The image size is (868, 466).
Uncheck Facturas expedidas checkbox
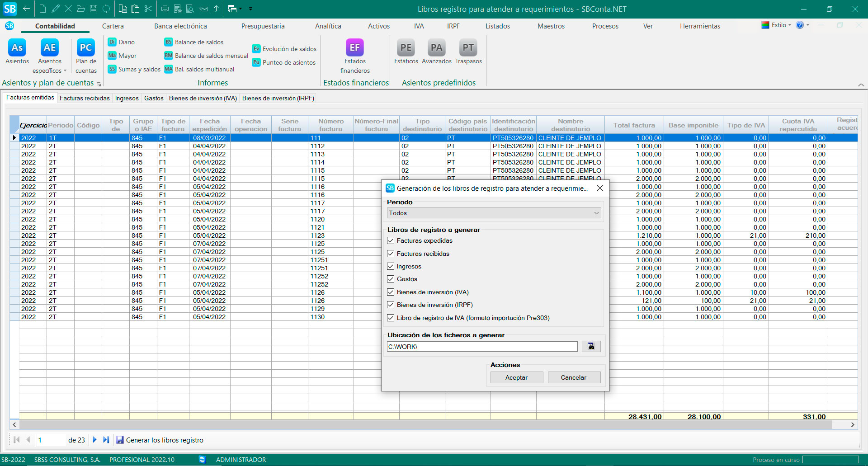coord(391,240)
